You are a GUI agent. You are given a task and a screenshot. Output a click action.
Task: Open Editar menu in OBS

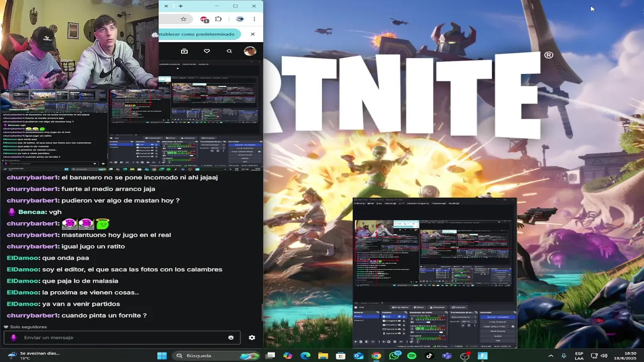tap(371, 204)
